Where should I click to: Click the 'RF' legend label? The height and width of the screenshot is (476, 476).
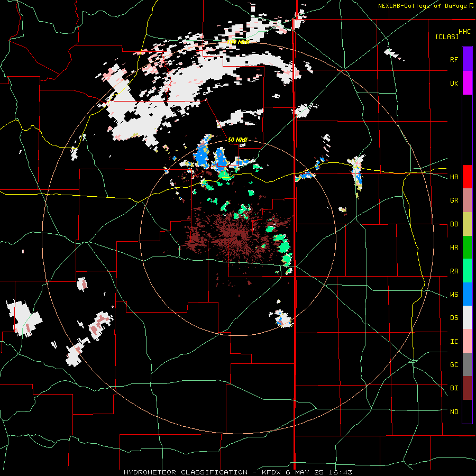pyautogui.click(x=454, y=60)
